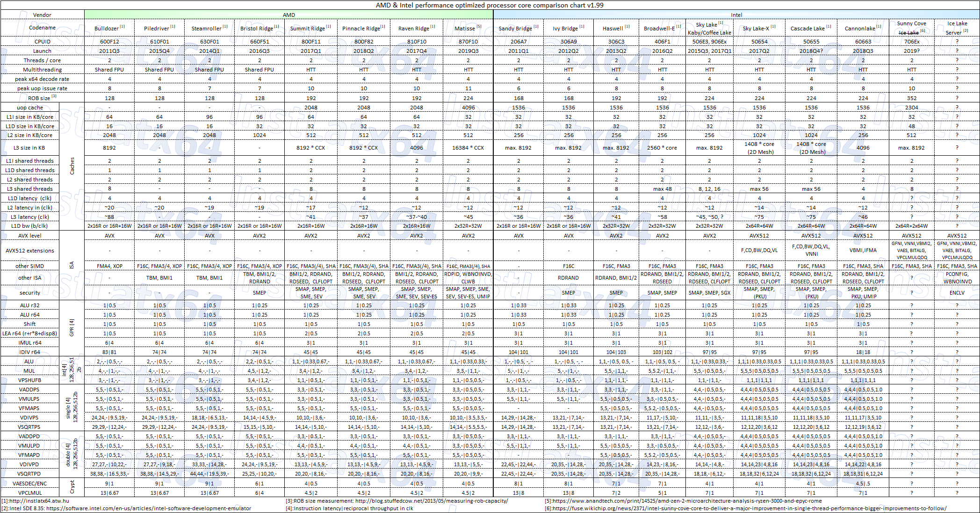Open the wikichip Sunny Cove footnote link
This screenshot has height=513, width=980.
tap(749, 508)
